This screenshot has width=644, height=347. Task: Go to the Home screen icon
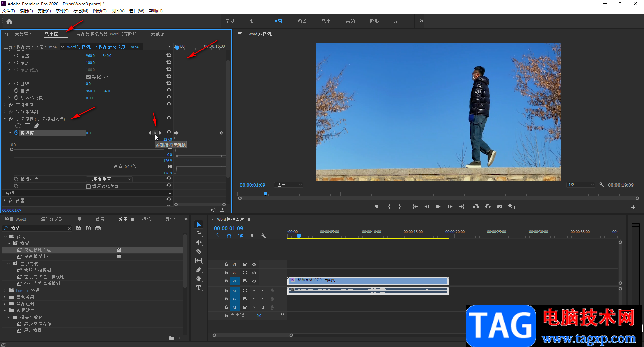[9, 21]
